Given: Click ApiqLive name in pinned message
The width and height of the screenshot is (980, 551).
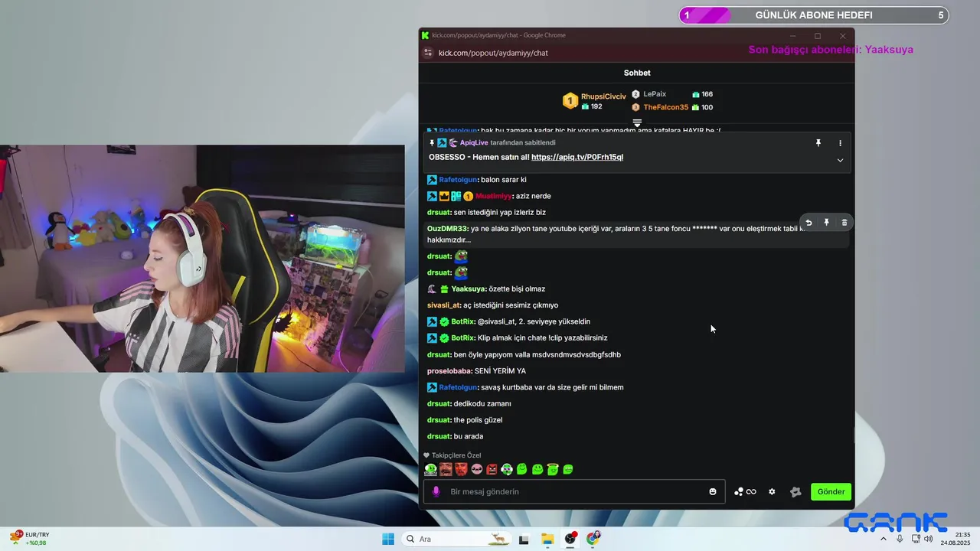Looking at the screenshot, I should [474, 142].
